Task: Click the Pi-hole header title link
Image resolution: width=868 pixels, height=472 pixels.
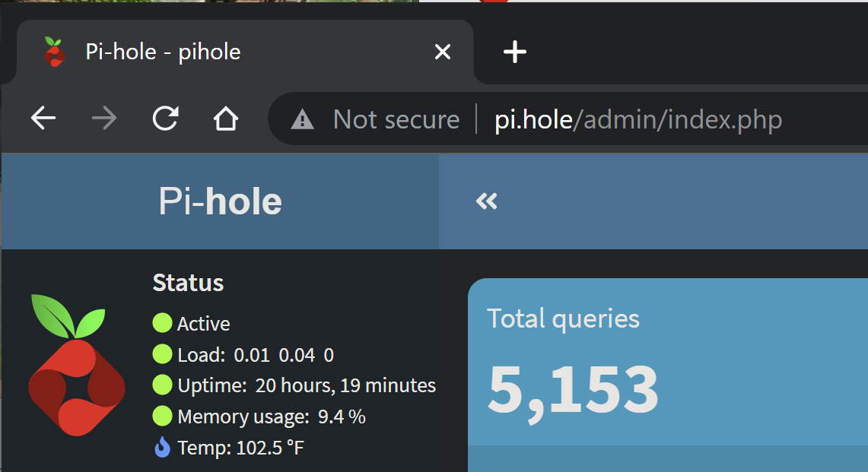Action: click(x=221, y=201)
